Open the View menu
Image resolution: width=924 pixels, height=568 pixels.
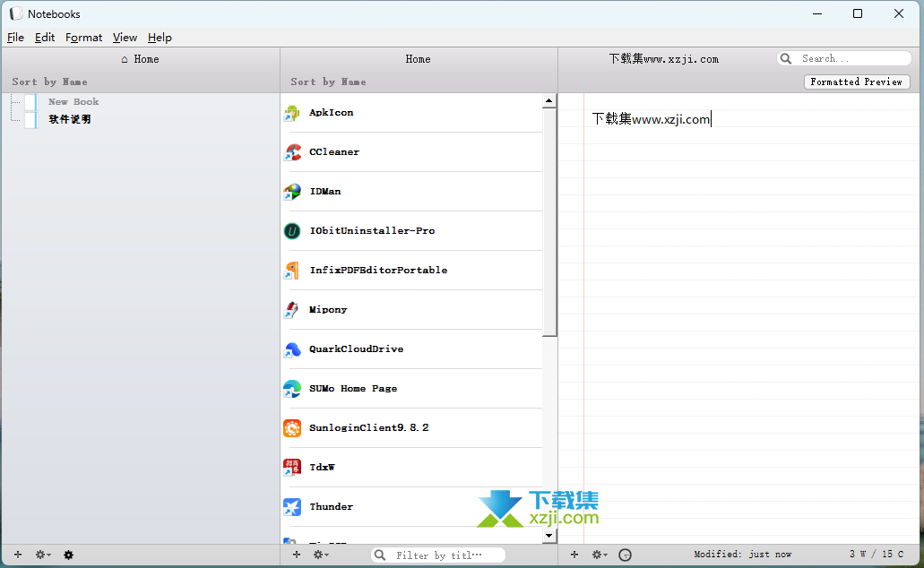coord(125,37)
